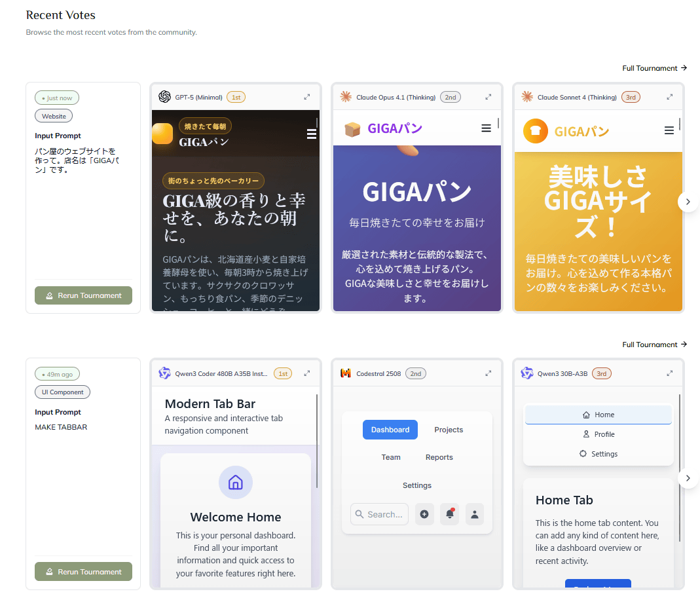Expand the Claude Opus 4.1 preview card

click(488, 97)
